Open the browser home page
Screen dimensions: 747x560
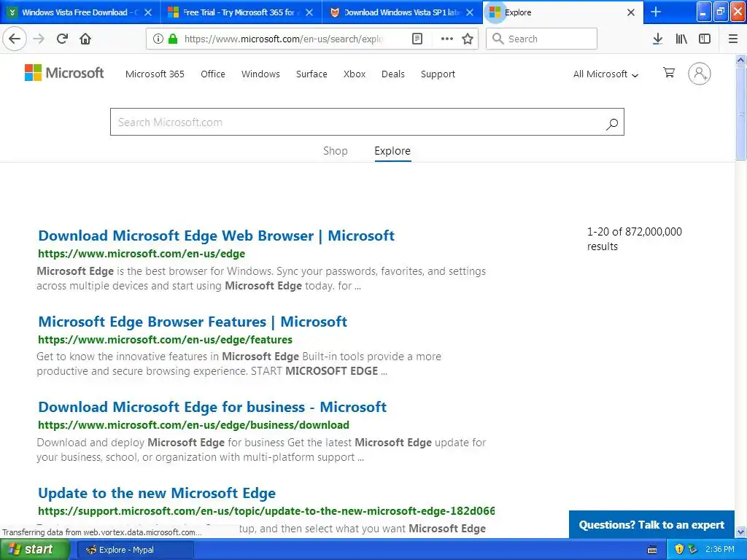[x=85, y=39]
